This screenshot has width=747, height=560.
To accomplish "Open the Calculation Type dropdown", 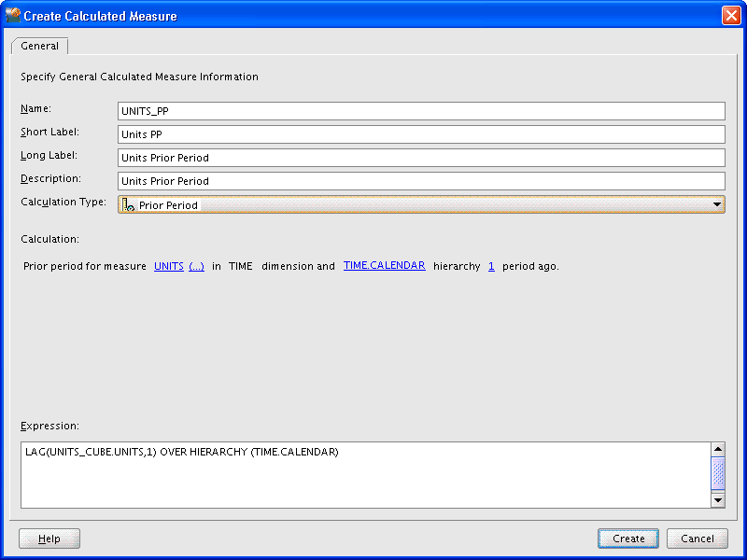I will click(x=420, y=203).
